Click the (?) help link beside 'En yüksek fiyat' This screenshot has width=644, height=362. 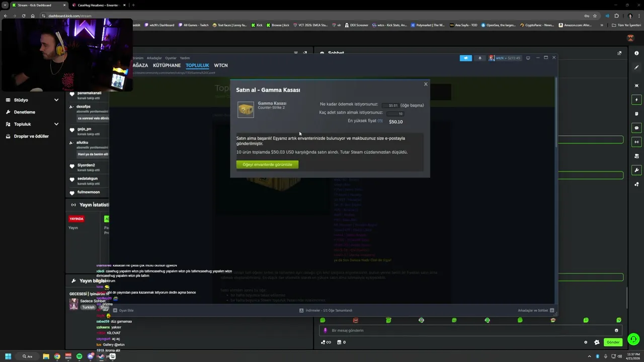tap(380, 121)
